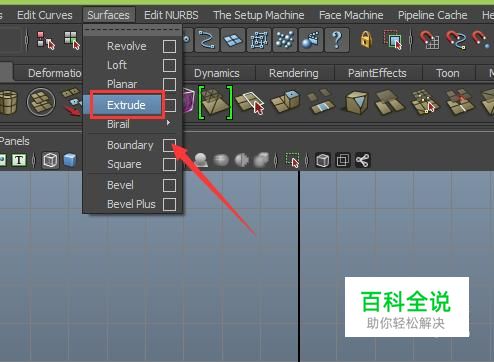Switch to the Dynamics shelf tab

(217, 73)
